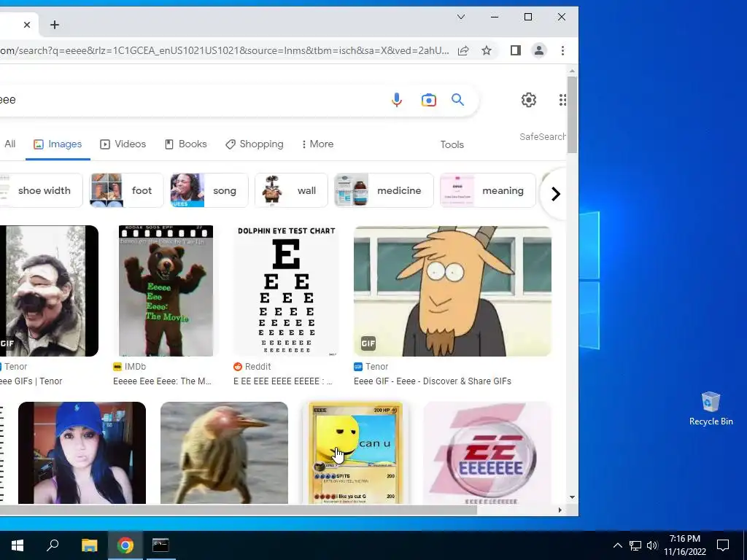Switch to the Videos tab
The image size is (747, 560).
(x=123, y=144)
